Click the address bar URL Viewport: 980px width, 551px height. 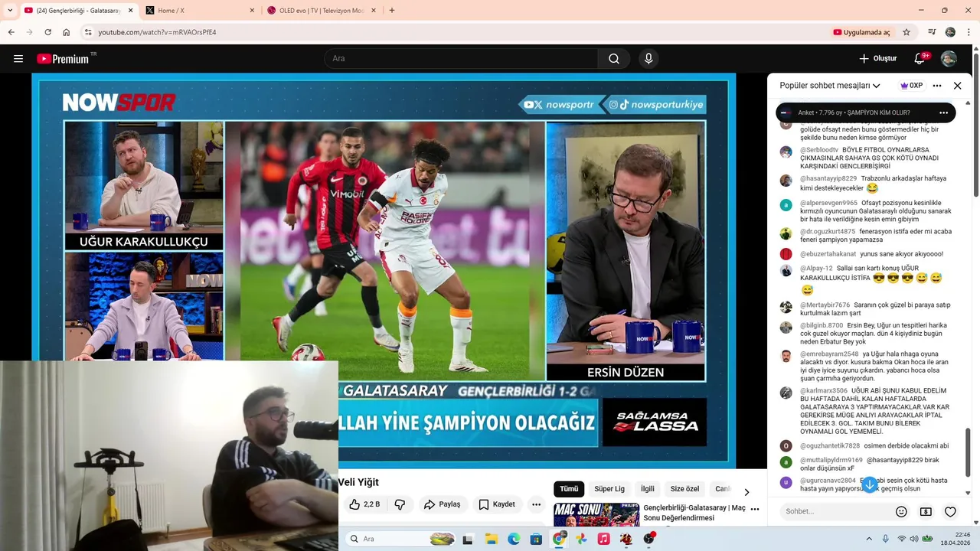pyautogui.click(x=157, y=32)
